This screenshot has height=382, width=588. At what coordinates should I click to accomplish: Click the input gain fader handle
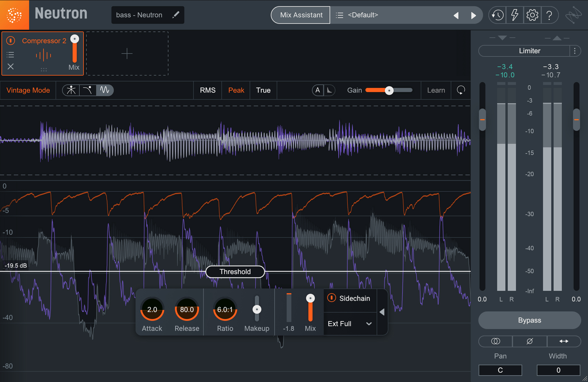coord(482,120)
